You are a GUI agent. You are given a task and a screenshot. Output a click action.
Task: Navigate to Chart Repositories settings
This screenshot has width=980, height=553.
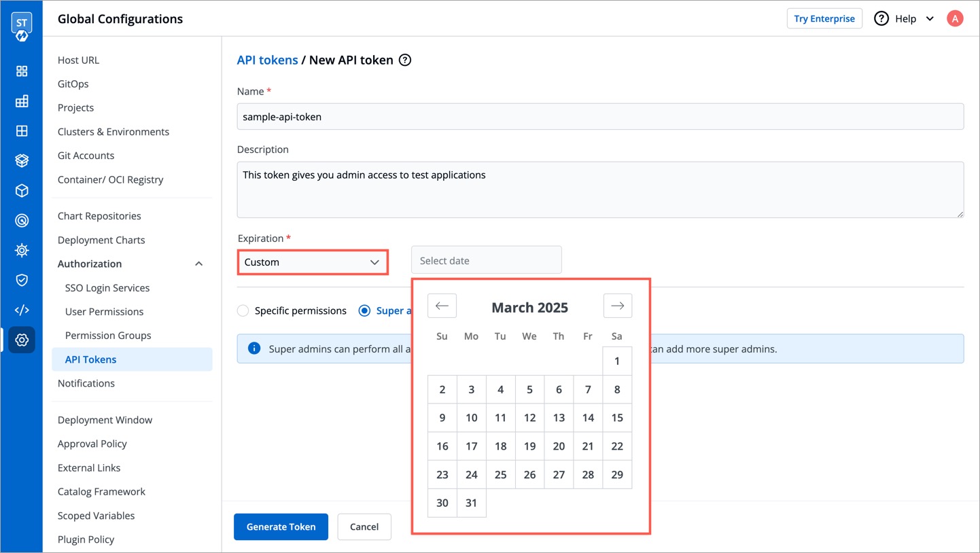[x=99, y=216]
